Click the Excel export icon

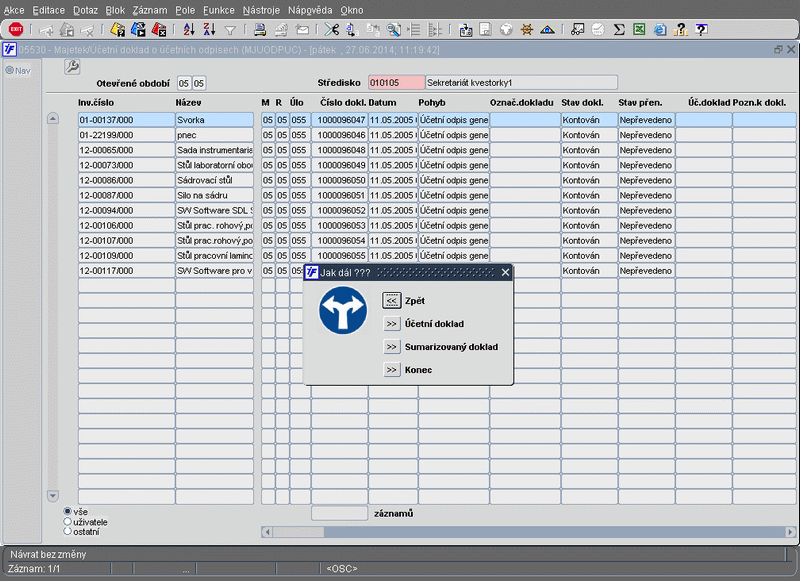pyautogui.click(x=640, y=30)
